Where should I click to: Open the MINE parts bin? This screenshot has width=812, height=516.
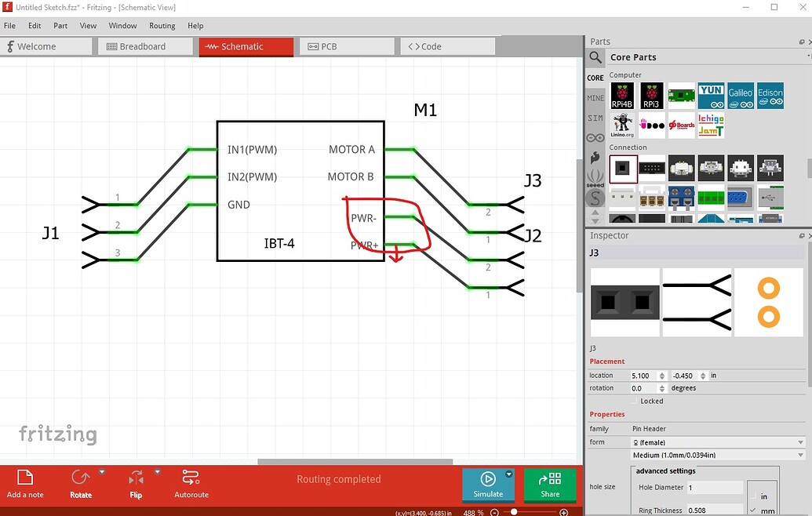click(595, 98)
